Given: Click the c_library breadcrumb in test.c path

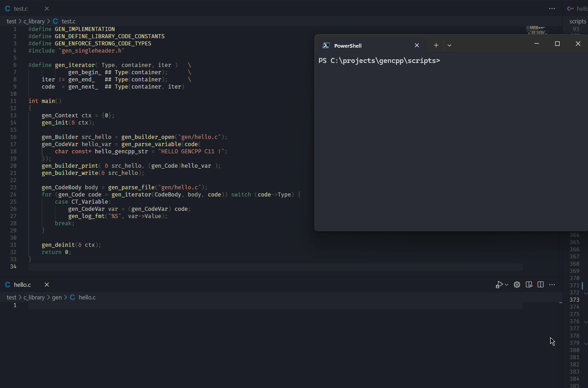Looking at the screenshot, I should 34,21.
